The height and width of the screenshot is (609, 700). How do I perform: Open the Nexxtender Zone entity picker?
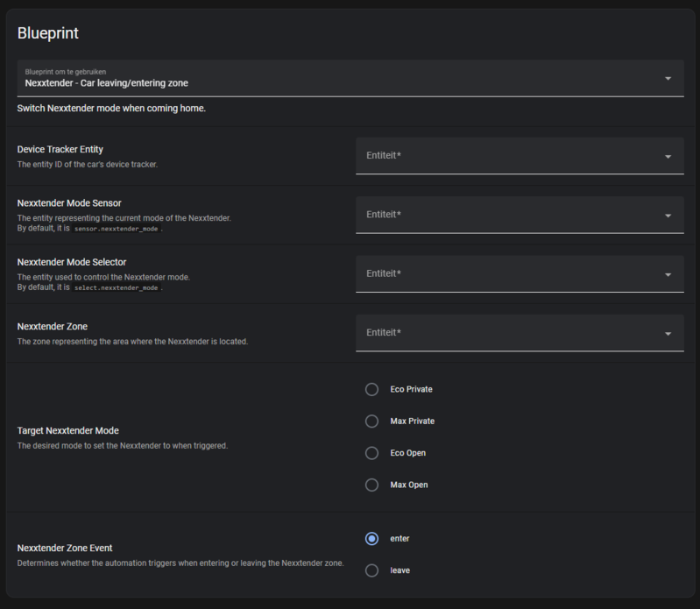(x=520, y=333)
